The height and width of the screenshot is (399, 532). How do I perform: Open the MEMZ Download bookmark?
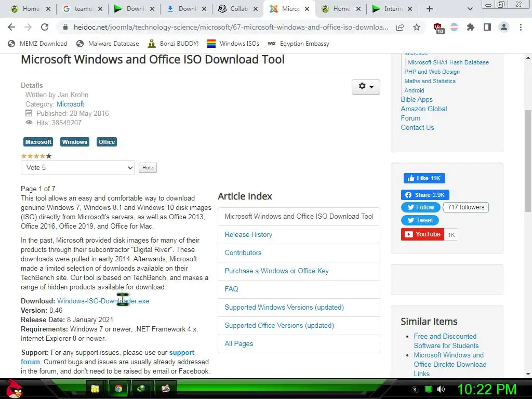37,44
